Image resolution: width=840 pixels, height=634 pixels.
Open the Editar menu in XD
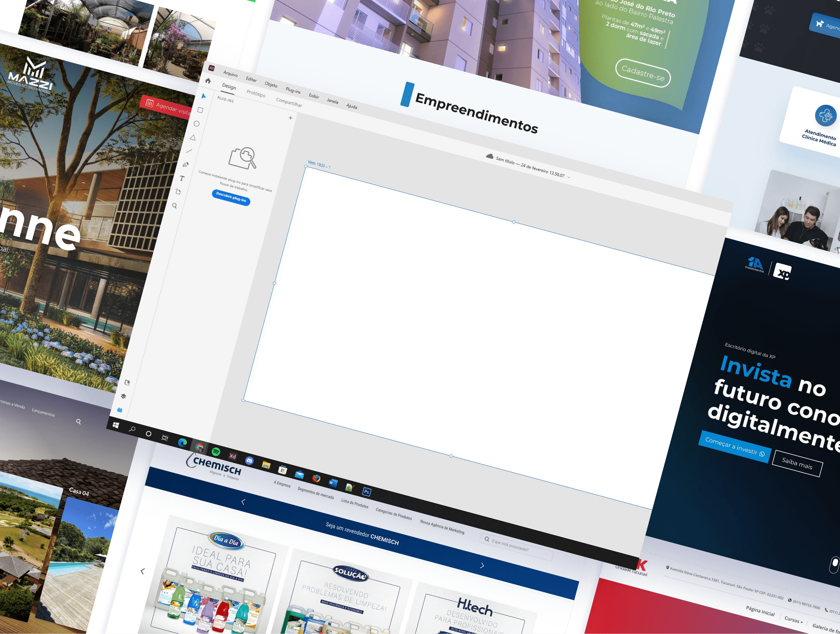(251, 79)
